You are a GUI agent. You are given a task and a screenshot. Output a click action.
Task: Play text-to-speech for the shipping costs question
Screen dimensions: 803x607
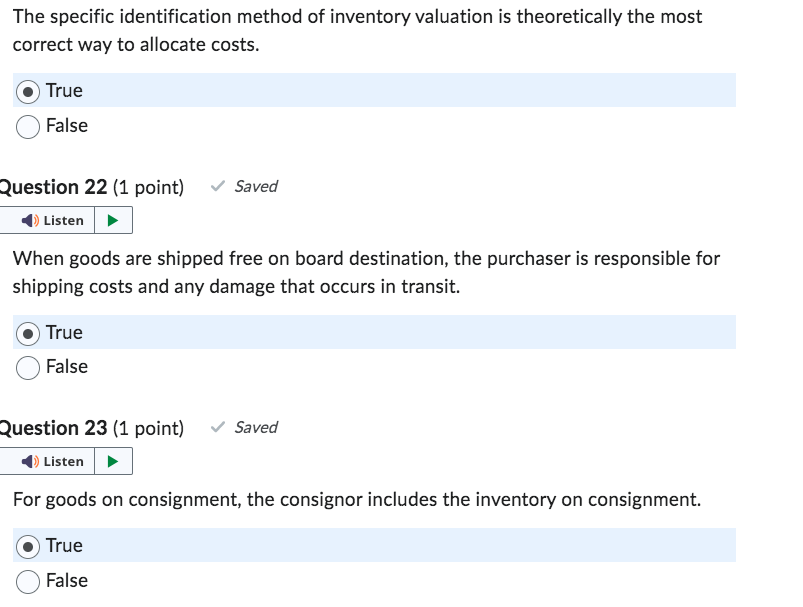[110, 220]
